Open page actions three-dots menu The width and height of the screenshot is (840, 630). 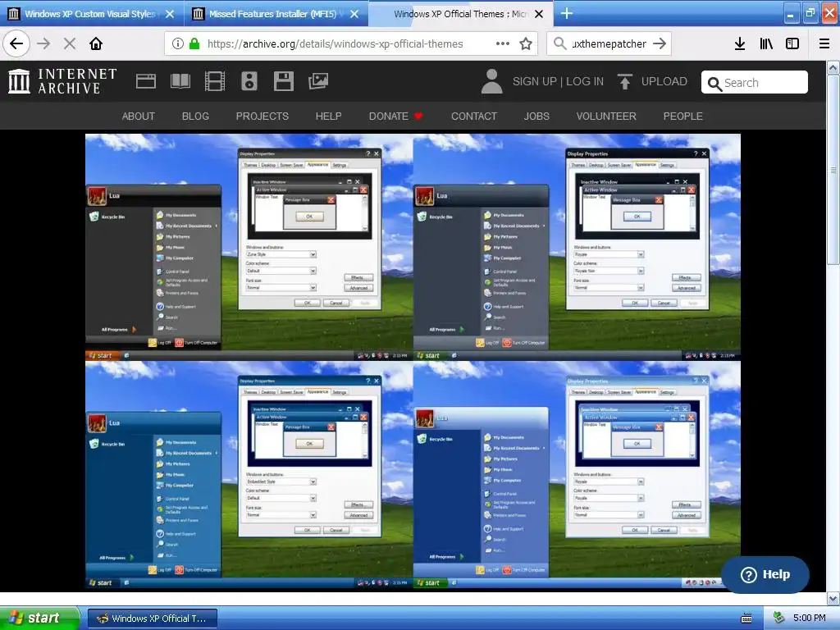pyautogui.click(x=503, y=44)
